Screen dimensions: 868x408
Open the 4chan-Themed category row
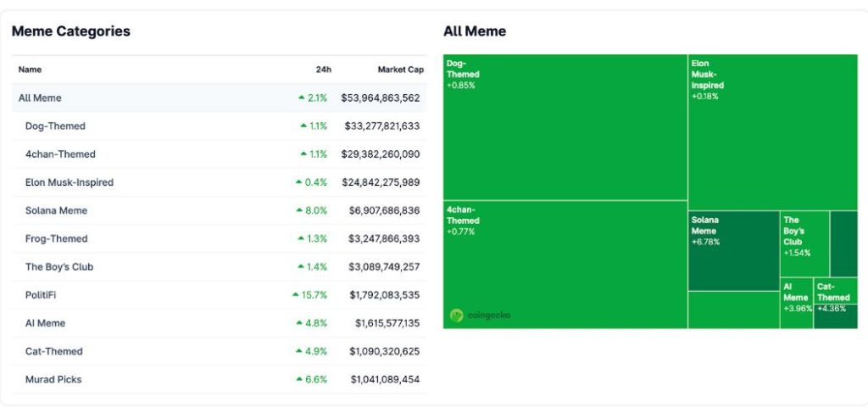(x=60, y=154)
